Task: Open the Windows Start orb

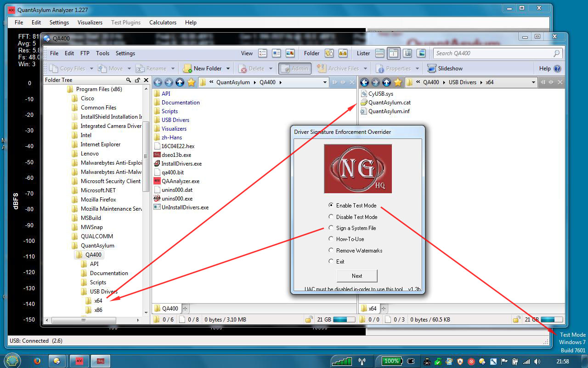Action: [x=12, y=361]
